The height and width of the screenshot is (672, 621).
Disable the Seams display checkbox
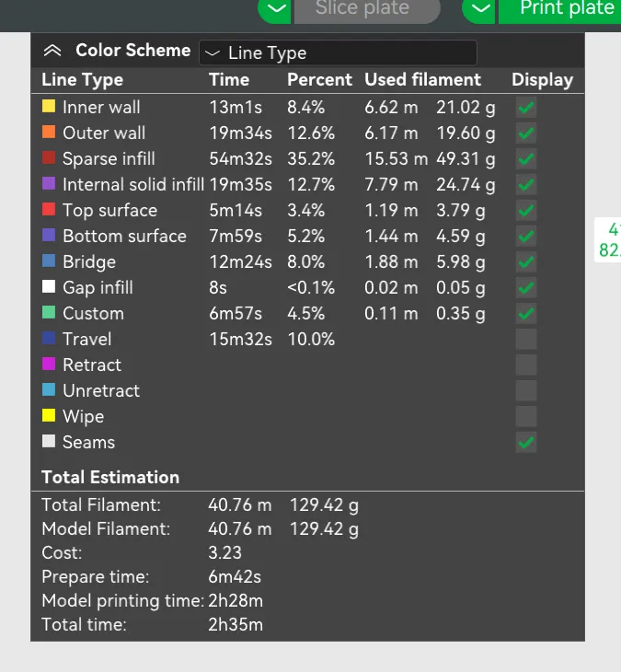point(526,442)
